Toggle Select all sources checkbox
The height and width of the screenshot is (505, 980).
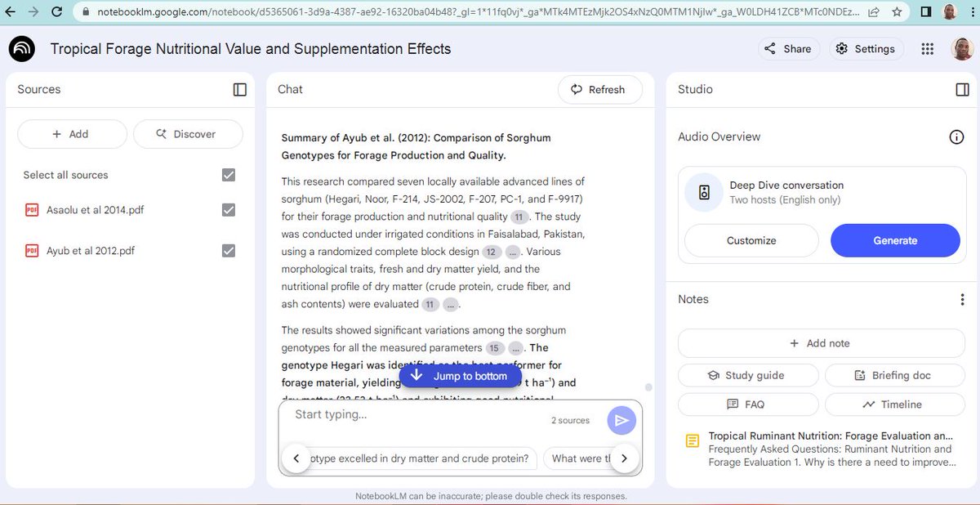click(229, 175)
